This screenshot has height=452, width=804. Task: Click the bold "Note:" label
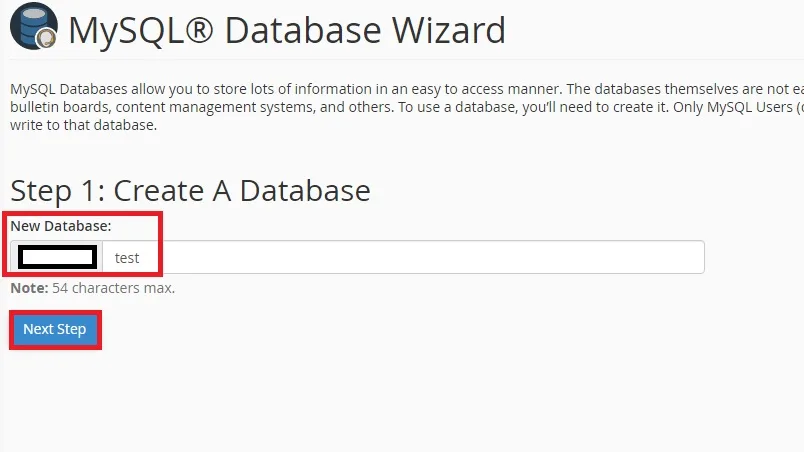coord(29,288)
